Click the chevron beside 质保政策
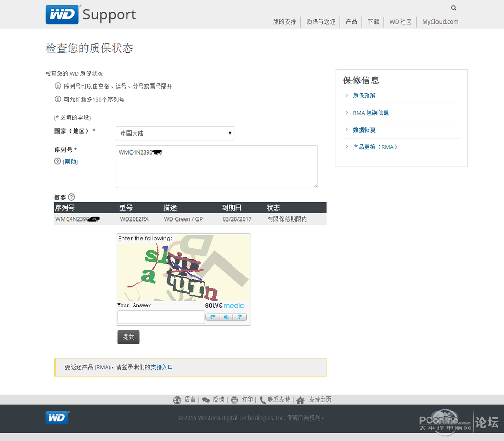Image resolution: width=504 pixels, height=441 pixels. pyautogui.click(x=346, y=95)
